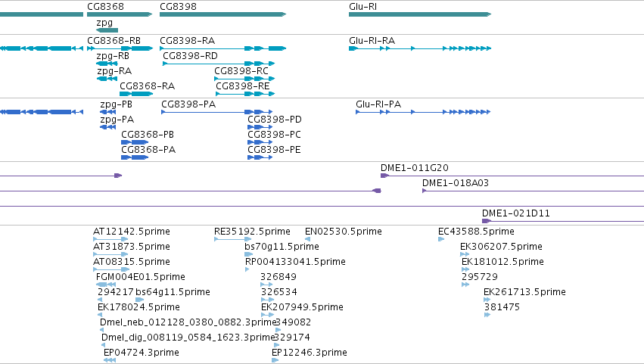The width and height of the screenshot is (644, 364).
Task: Select the DME1-011G20 clone label
Action: [x=415, y=168]
